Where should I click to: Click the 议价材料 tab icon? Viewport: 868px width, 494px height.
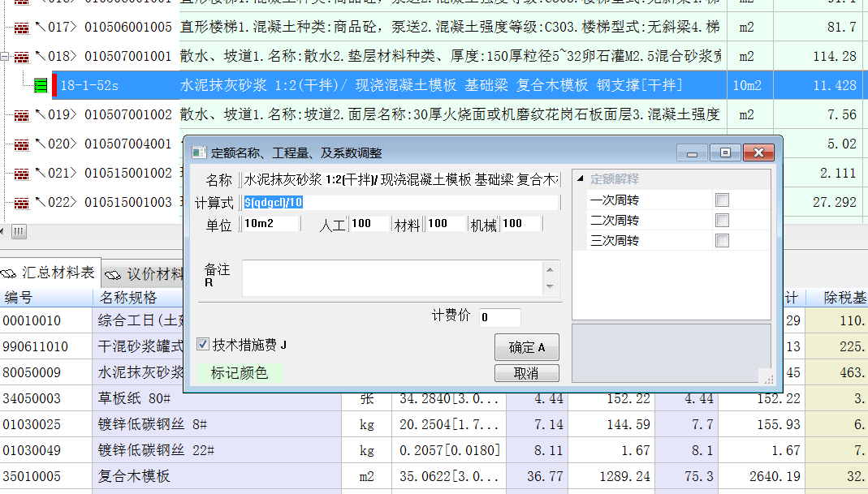pos(113,274)
